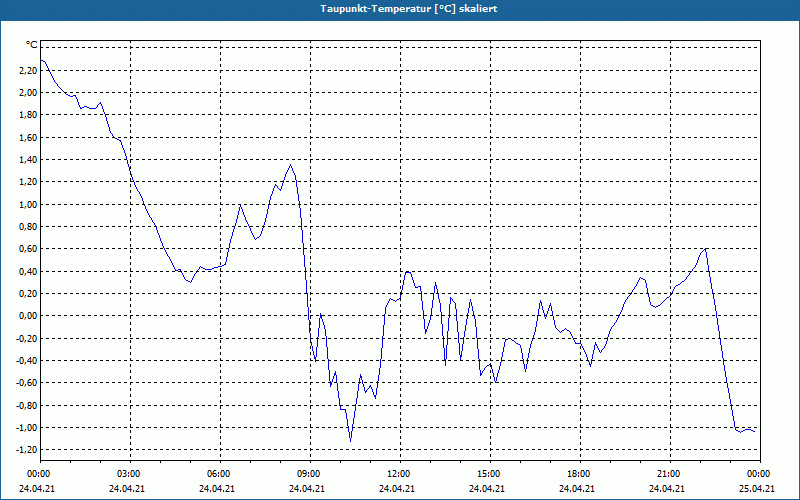Click the 03:00 time label
The width and height of the screenshot is (800, 500).
coord(130,474)
